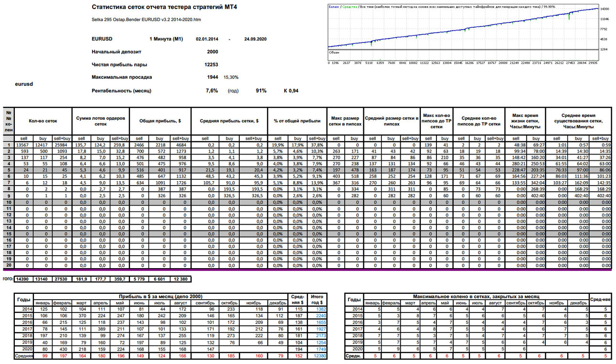
Task: Select cell "13567" in row 1
Action: click(x=22, y=145)
